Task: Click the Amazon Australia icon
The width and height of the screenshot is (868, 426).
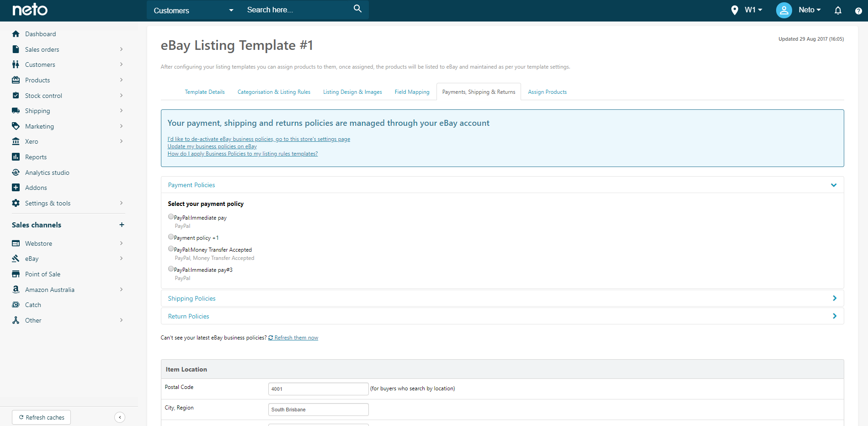Action: pos(16,290)
